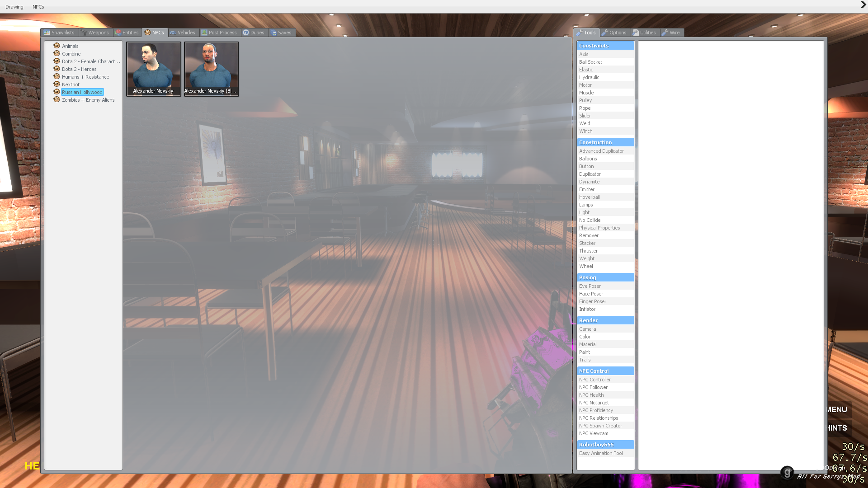
Task: Open the Dupes tab
Action: (254, 33)
